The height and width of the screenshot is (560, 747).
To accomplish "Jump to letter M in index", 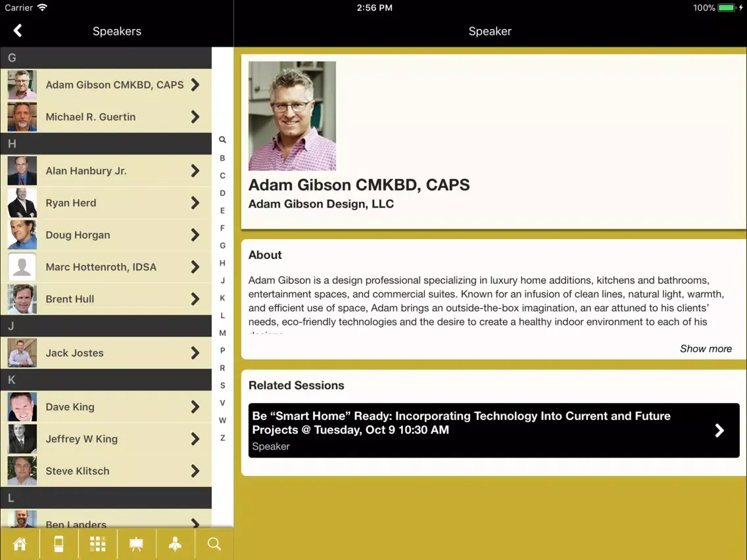I will click(222, 333).
